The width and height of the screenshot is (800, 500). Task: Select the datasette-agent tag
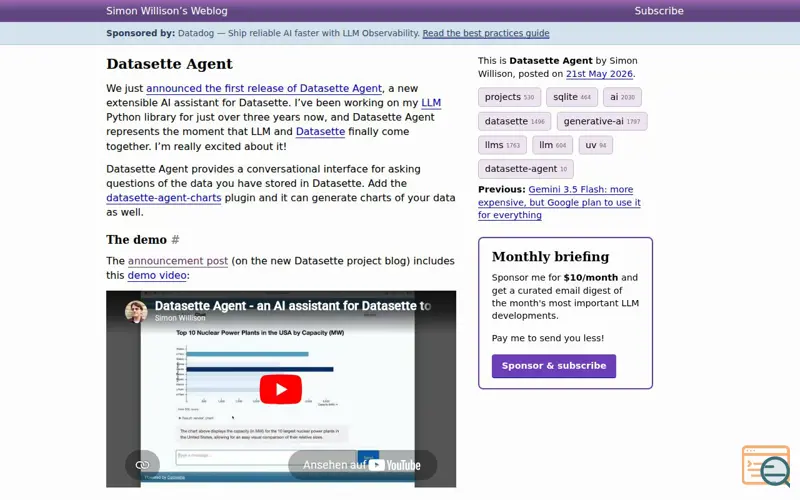[x=526, y=169]
